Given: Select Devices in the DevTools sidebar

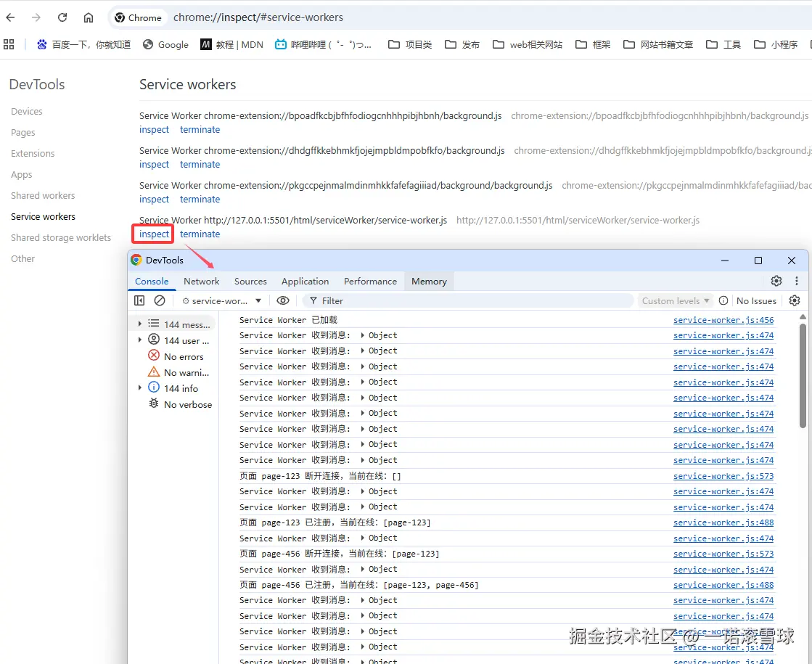Looking at the screenshot, I should [x=26, y=111].
